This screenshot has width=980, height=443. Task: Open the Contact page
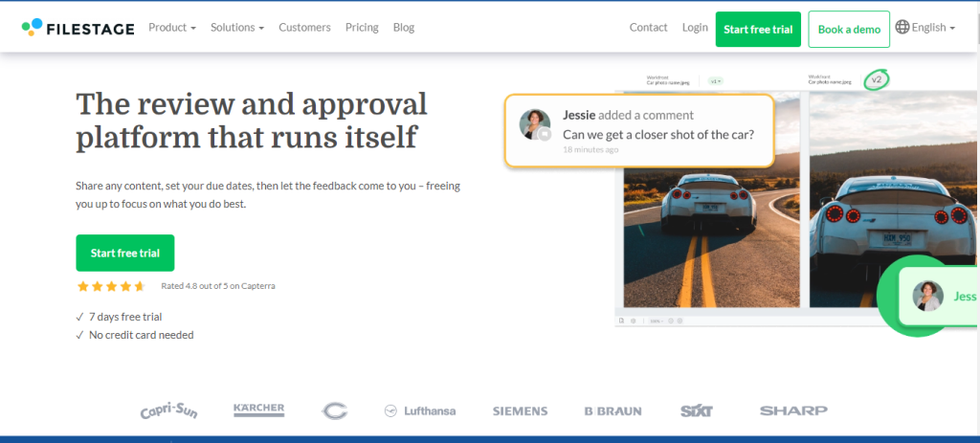pos(648,28)
